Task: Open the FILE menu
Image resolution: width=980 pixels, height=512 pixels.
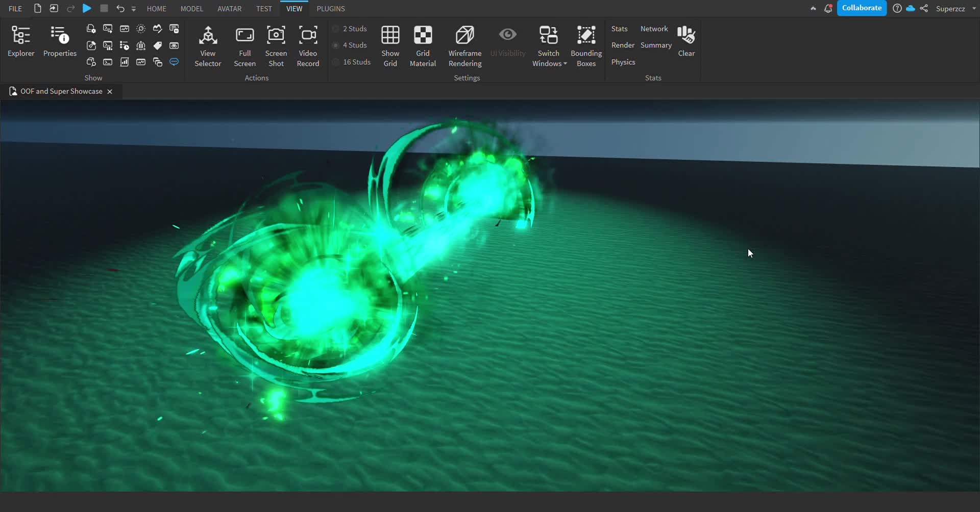Action: coord(15,9)
